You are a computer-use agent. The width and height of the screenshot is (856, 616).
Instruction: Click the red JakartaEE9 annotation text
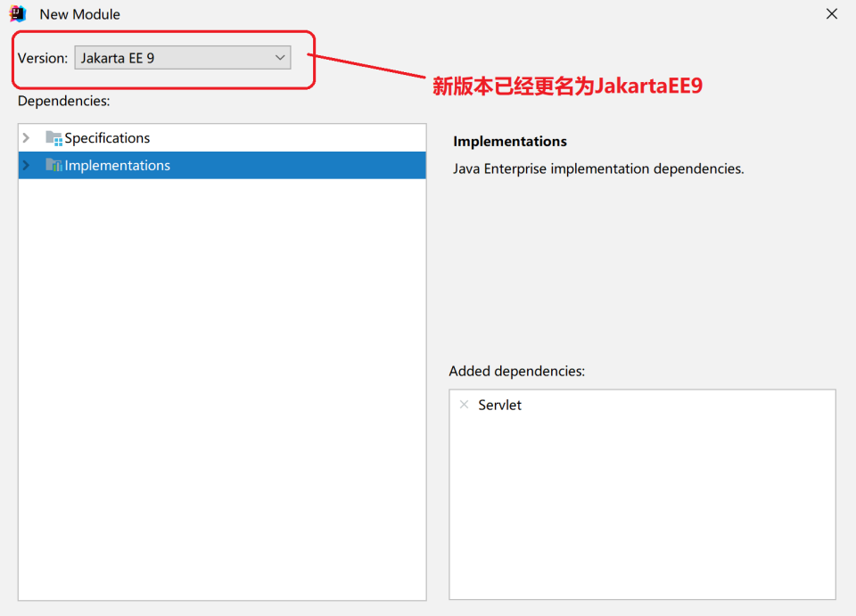tap(567, 86)
